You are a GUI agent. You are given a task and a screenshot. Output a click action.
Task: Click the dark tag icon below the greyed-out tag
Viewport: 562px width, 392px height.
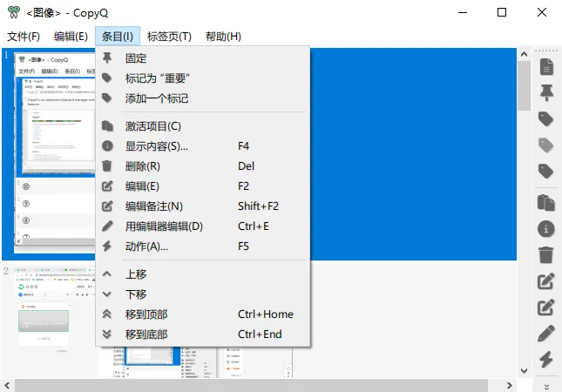click(545, 172)
